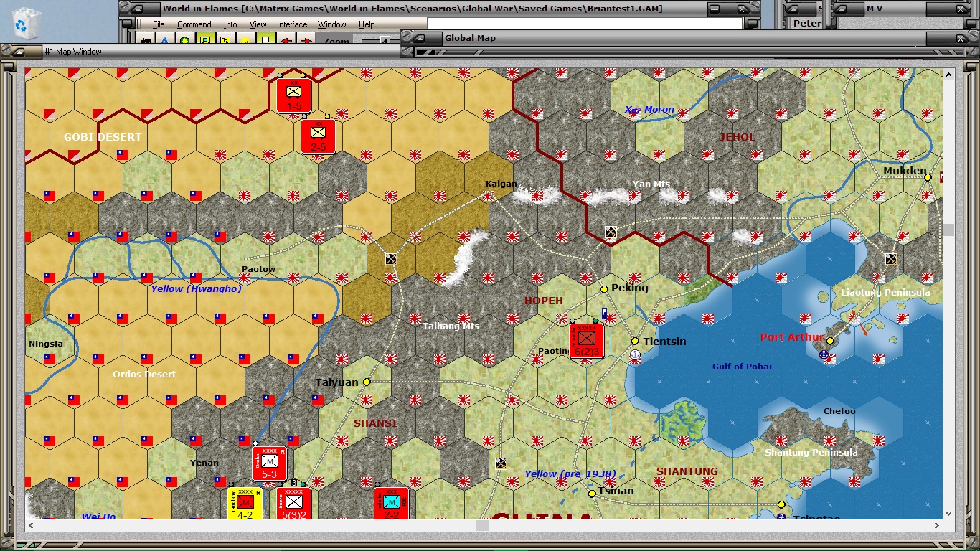Select the 6(2)3 red unit near Paoting

click(x=587, y=341)
